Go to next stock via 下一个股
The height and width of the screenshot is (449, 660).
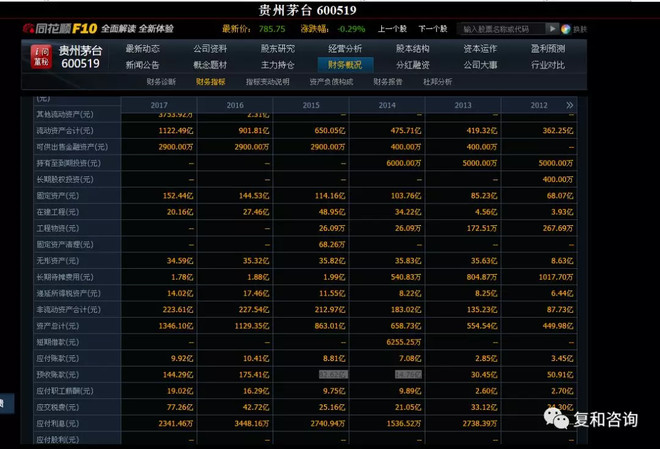pyautogui.click(x=432, y=29)
